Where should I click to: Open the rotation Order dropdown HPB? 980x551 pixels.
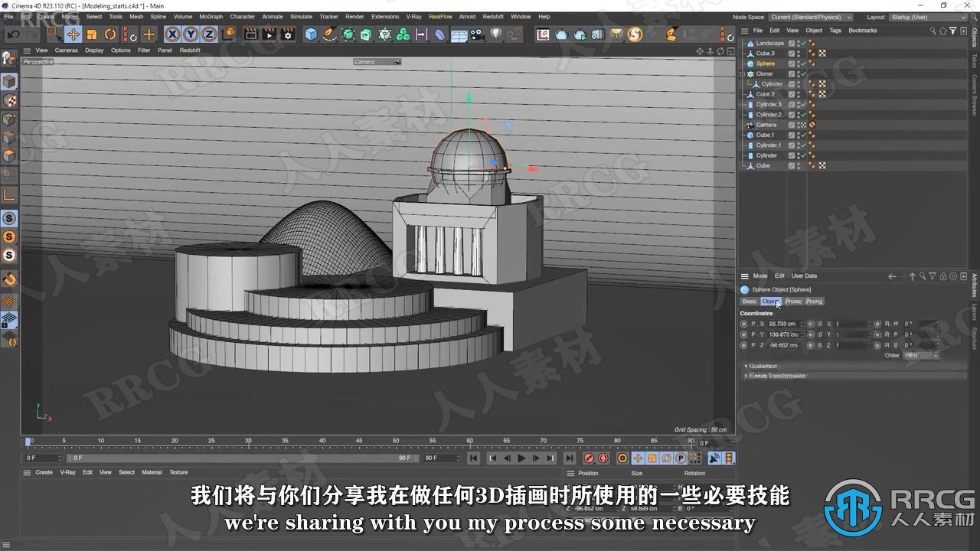(x=921, y=355)
